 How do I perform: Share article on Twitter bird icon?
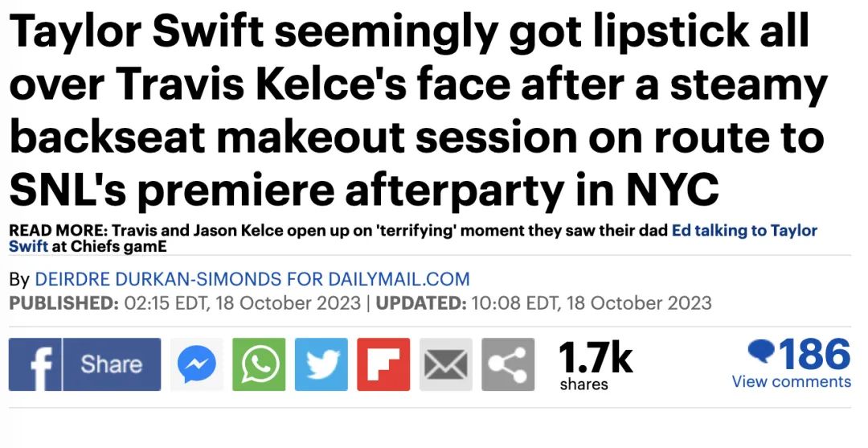(x=321, y=364)
